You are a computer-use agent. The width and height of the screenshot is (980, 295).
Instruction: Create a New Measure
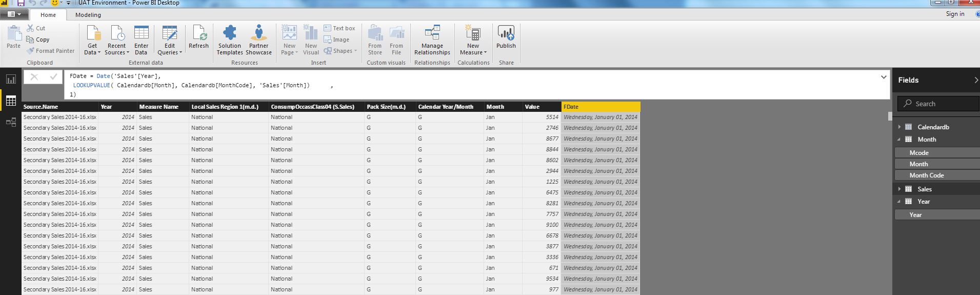click(473, 40)
